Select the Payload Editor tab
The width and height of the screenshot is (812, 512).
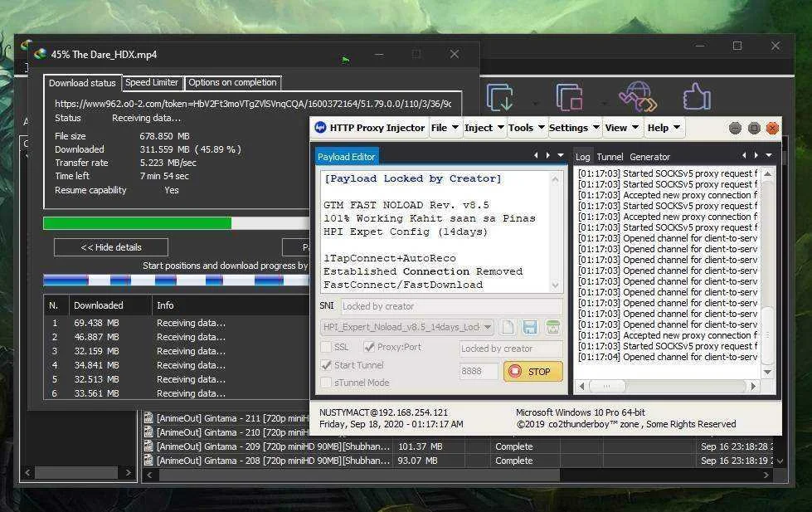347,157
